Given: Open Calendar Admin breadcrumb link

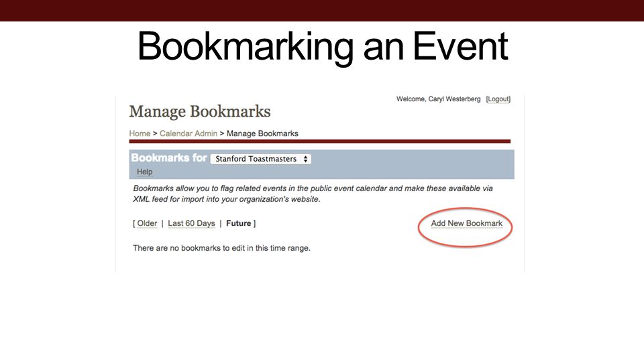Looking at the screenshot, I should [x=189, y=133].
